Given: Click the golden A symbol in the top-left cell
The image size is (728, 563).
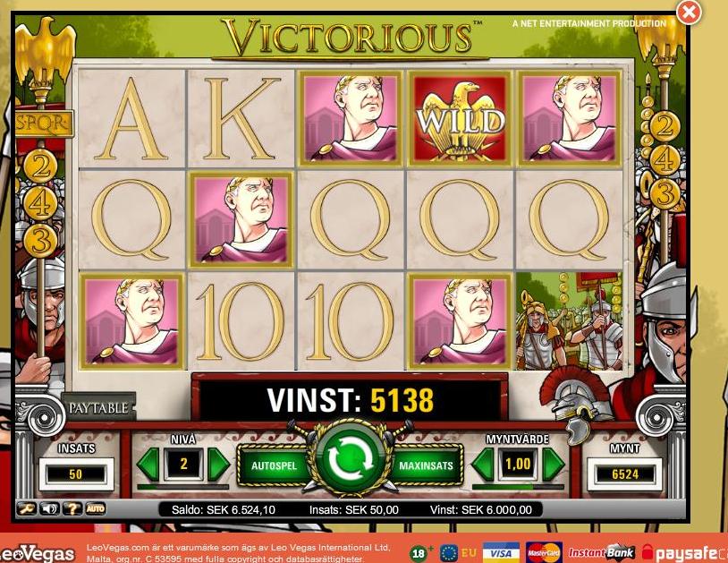Looking at the screenshot, I should coord(131,119).
